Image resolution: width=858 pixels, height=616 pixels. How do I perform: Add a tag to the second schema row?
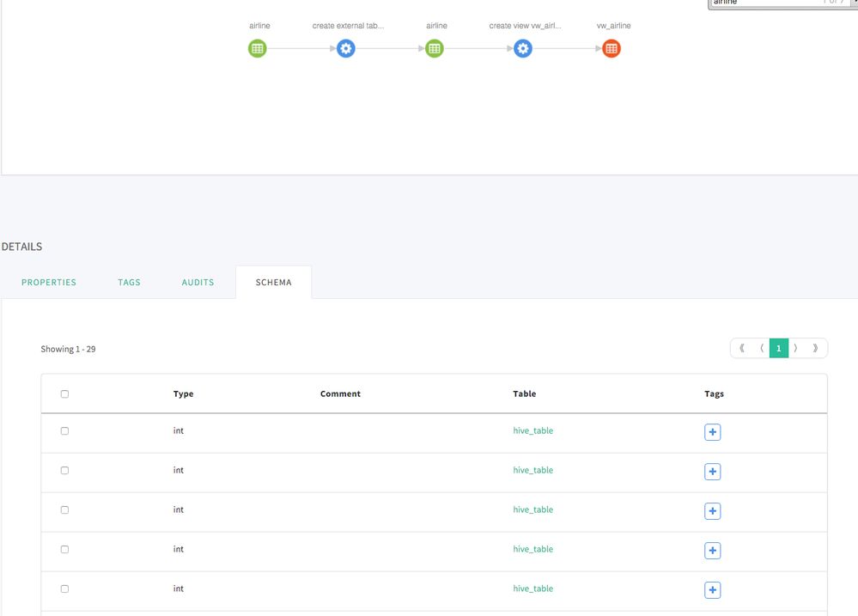tap(713, 472)
